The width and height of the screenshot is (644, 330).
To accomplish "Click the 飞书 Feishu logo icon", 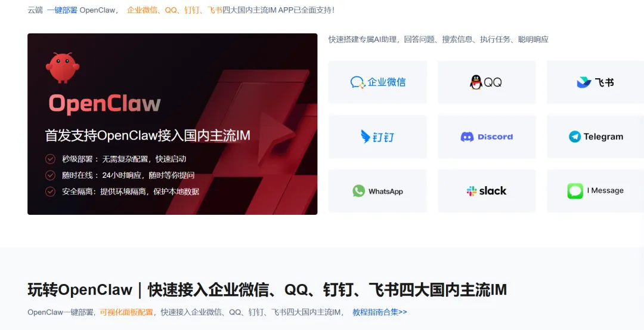I will click(584, 82).
